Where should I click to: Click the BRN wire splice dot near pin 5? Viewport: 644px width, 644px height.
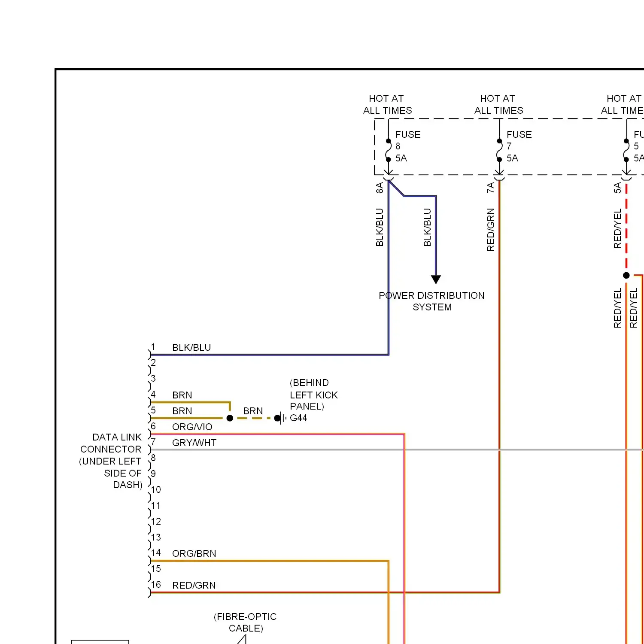point(230,418)
